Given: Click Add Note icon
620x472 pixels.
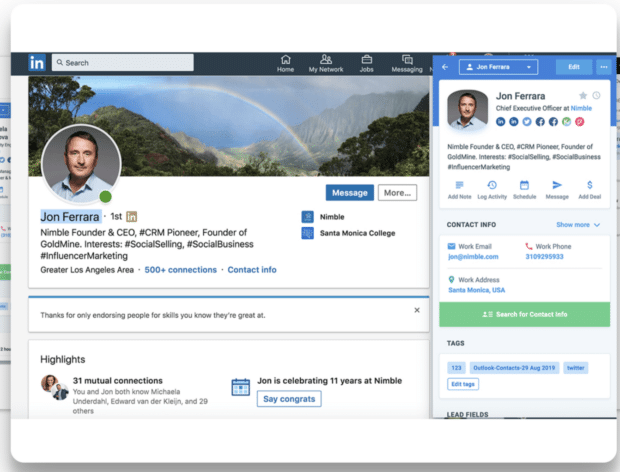Looking at the screenshot, I should pos(459,185).
